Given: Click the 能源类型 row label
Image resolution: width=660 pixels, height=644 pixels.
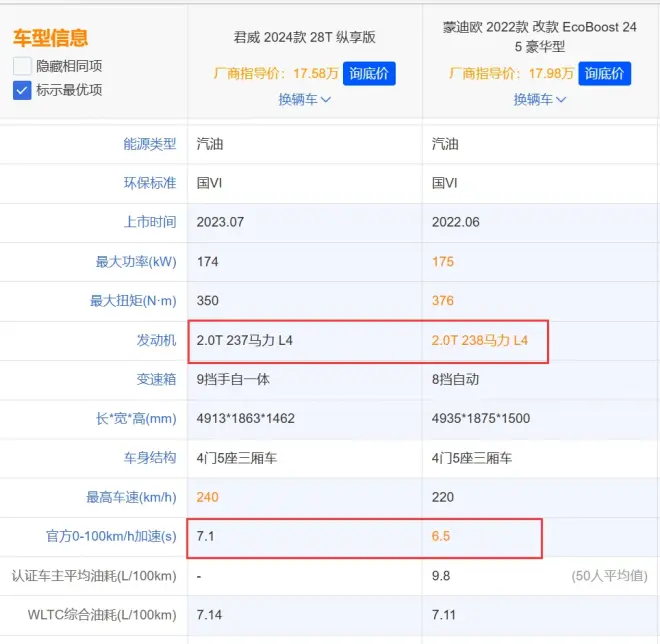Looking at the screenshot, I should [149, 144].
